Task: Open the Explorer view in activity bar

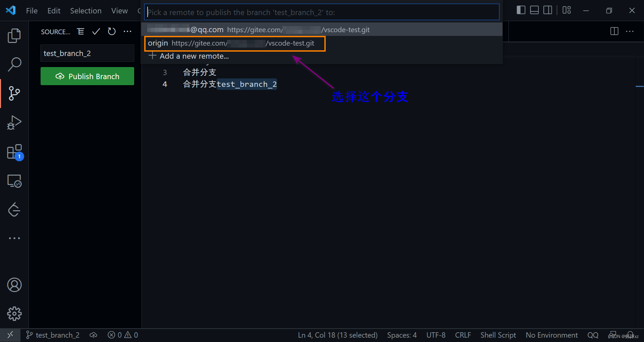Action: 14,36
